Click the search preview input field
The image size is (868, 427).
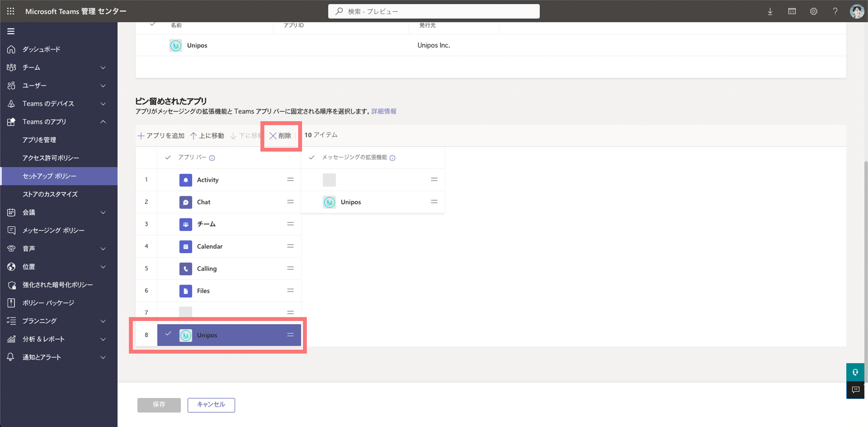[434, 11]
